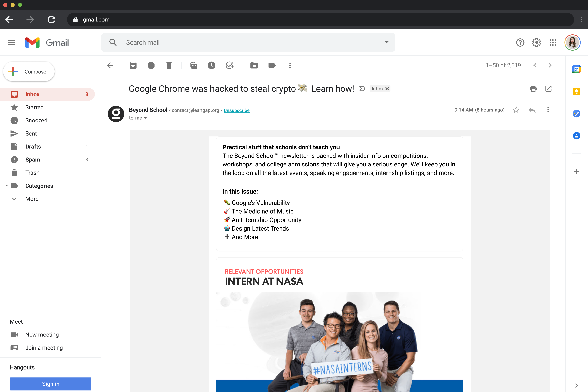Go back to the inbox list
The width and height of the screenshot is (588, 392).
click(110, 66)
